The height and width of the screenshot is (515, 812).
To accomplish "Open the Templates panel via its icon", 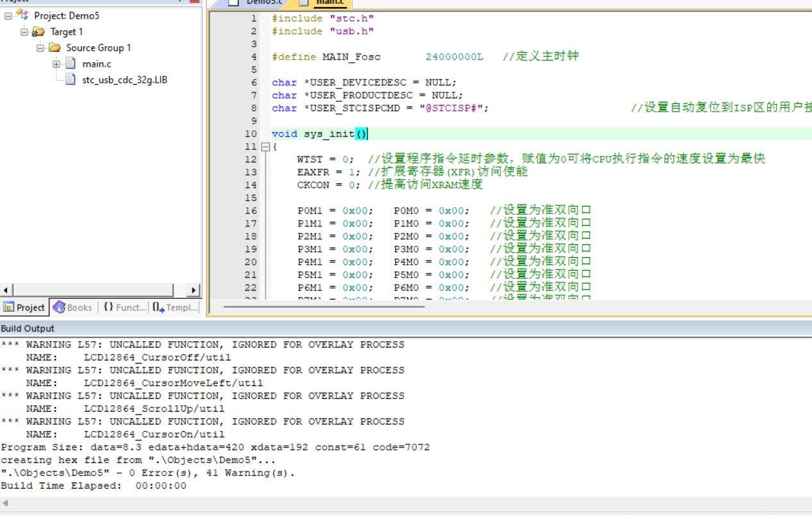I will pyautogui.click(x=158, y=308).
